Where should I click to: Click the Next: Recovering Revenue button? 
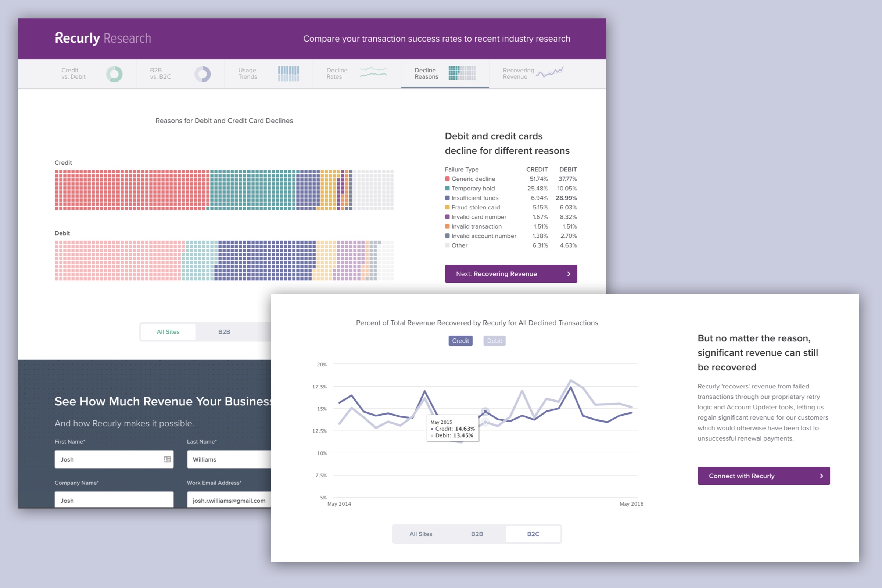[511, 274]
